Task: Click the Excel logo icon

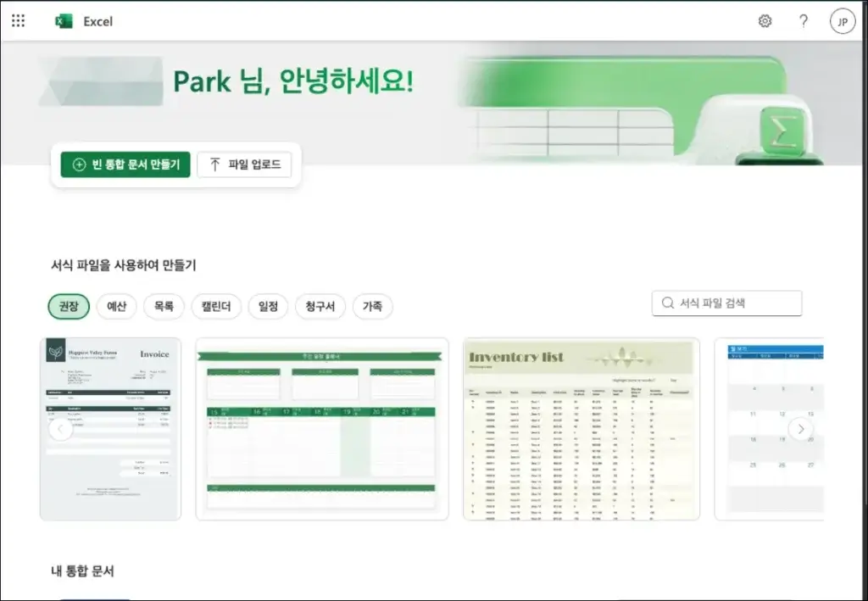Action: pos(64,21)
